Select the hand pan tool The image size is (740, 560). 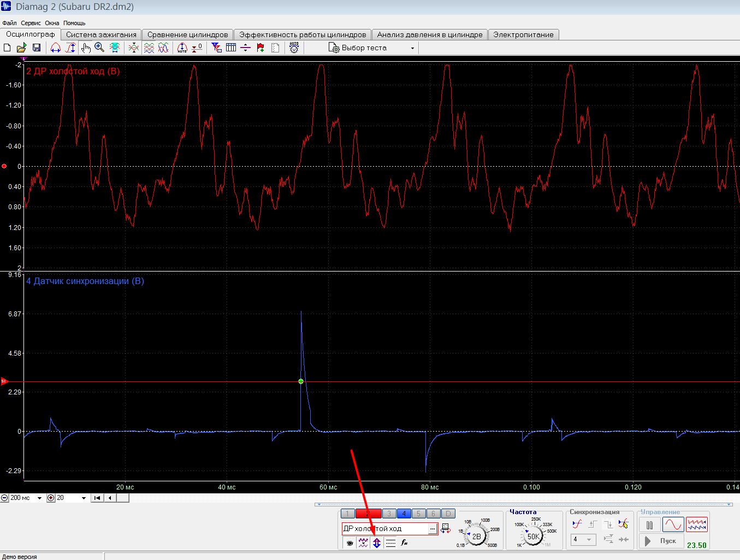[86, 48]
